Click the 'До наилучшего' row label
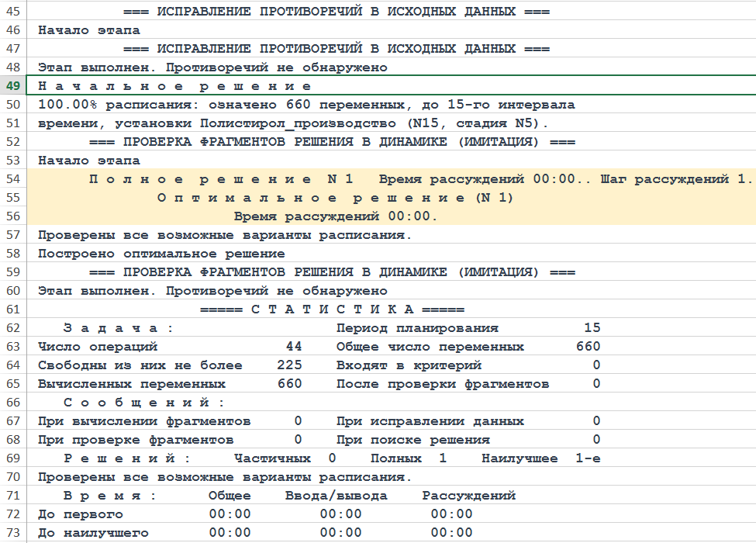756x543 pixels. [93, 533]
